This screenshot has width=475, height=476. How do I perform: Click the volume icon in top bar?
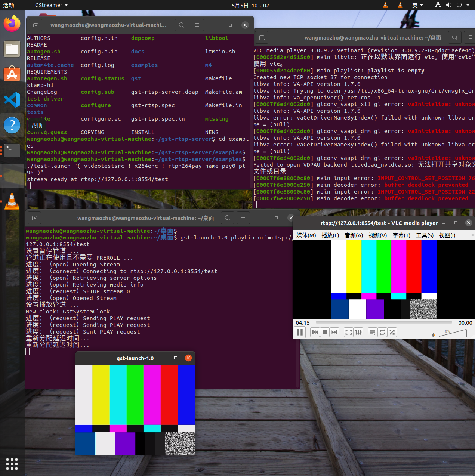click(449, 5)
